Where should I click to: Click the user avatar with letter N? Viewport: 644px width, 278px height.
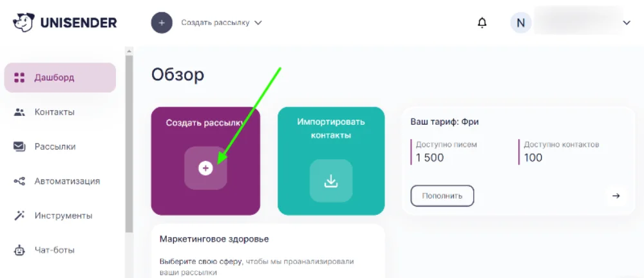tap(520, 23)
